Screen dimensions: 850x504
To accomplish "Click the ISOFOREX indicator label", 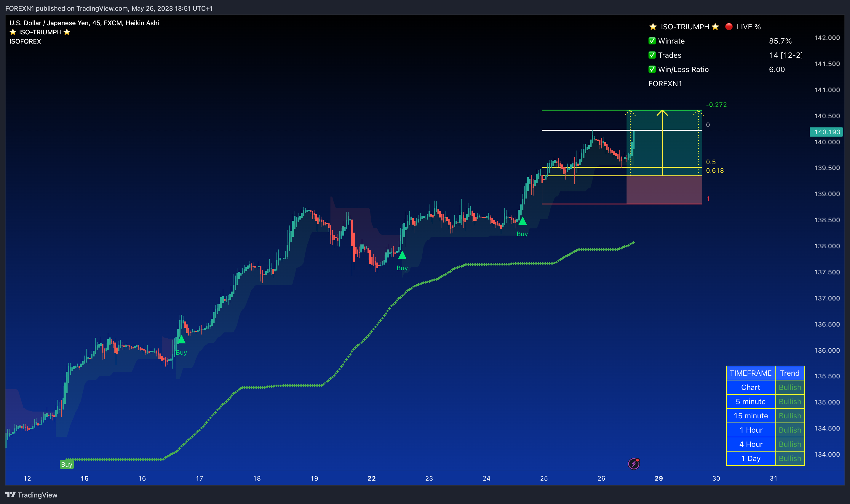I will tap(25, 41).
